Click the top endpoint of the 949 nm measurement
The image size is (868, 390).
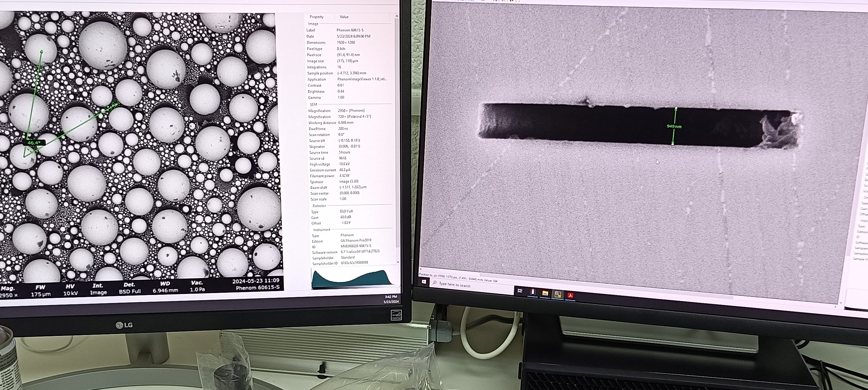[x=676, y=108]
